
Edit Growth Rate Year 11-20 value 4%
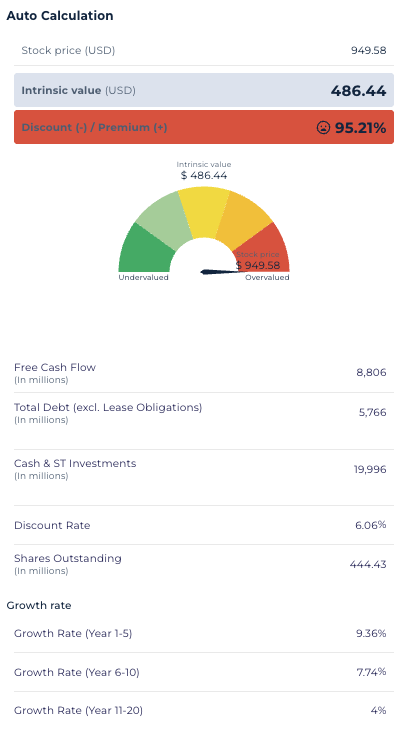point(378,711)
